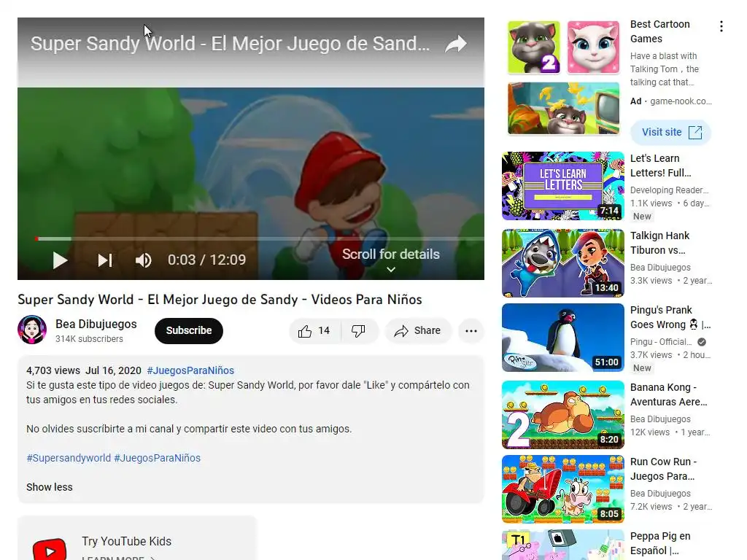Screen dimensions: 747x560
Task: Skip to the next video
Action: pyautogui.click(x=105, y=260)
